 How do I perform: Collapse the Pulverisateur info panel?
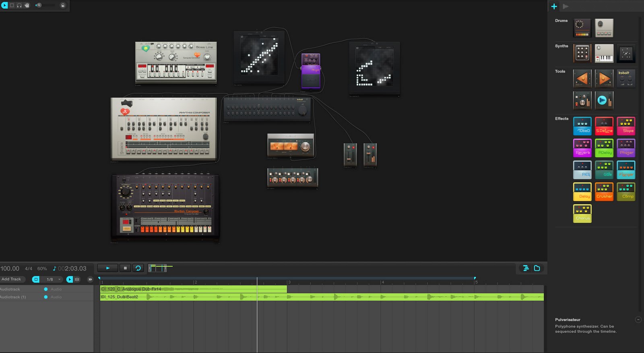click(x=638, y=320)
